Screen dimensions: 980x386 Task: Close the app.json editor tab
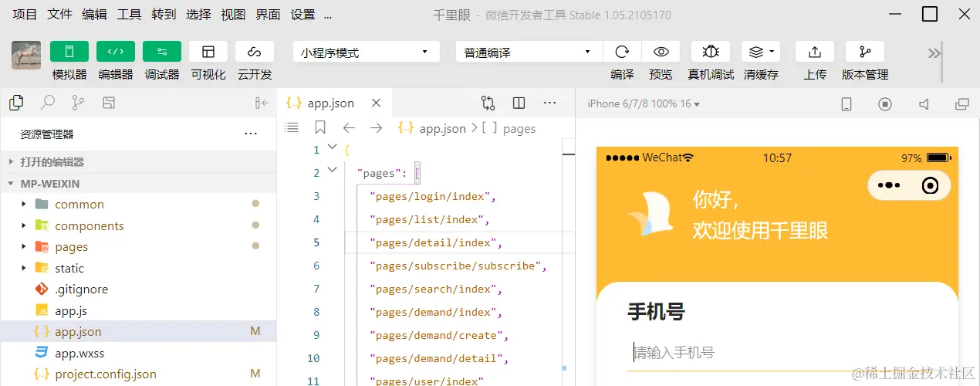click(x=376, y=103)
